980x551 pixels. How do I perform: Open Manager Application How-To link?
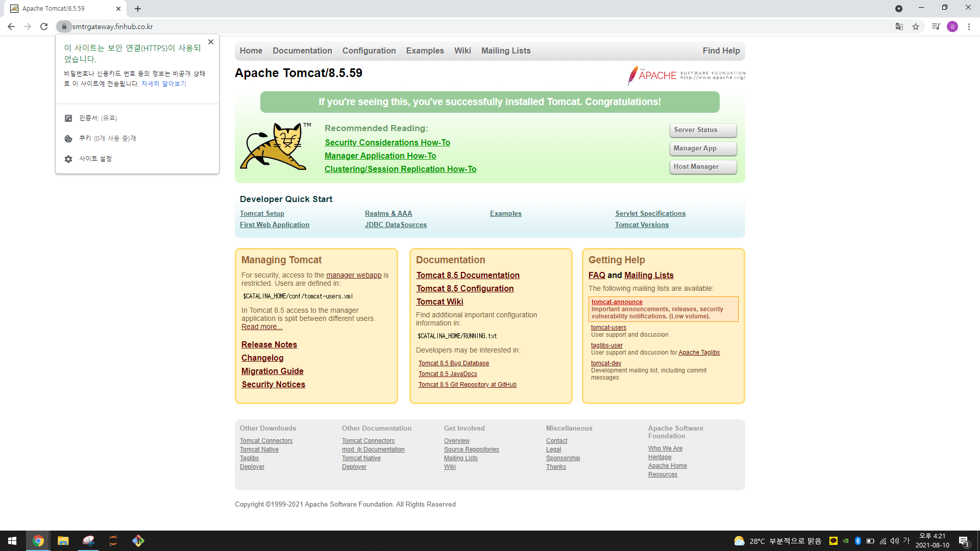pyautogui.click(x=380, y=156)
